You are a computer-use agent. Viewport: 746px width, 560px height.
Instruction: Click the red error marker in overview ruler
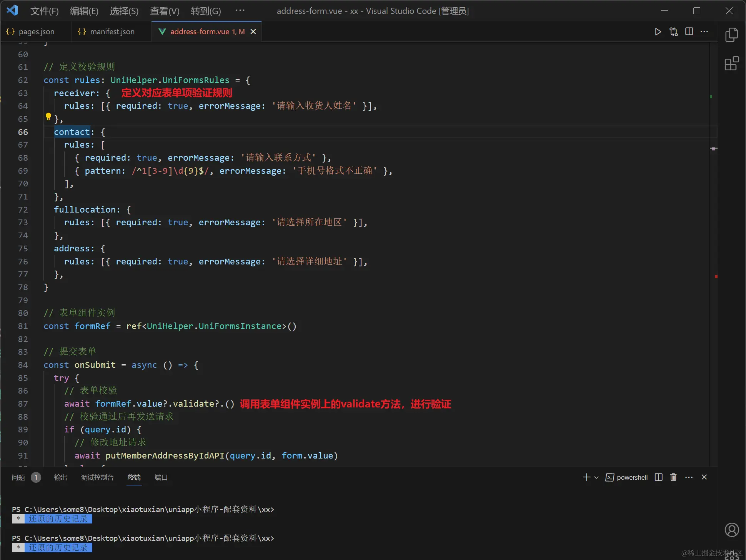(716, 277)
